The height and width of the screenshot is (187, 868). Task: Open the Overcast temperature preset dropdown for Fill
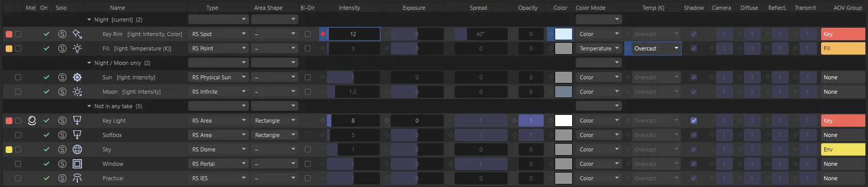tap(656, 48)
